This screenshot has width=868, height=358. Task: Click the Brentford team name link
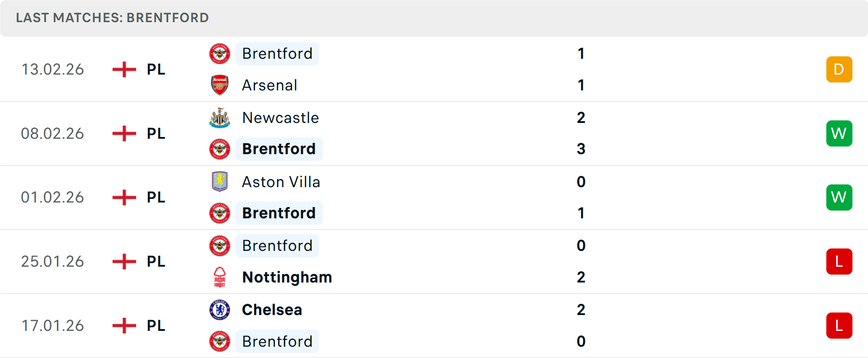[277, 53]
